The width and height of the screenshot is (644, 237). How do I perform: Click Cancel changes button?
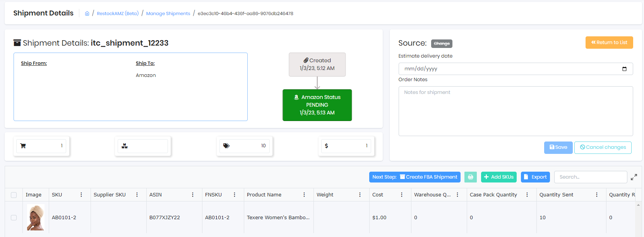coord(603,147)
